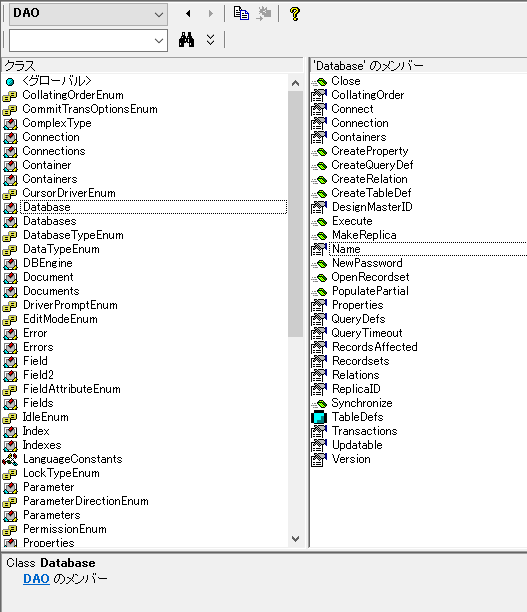Screen dimensions: 527x612
Task: Open the search text combo box dropdown arrow
Action: pos(158,40)
